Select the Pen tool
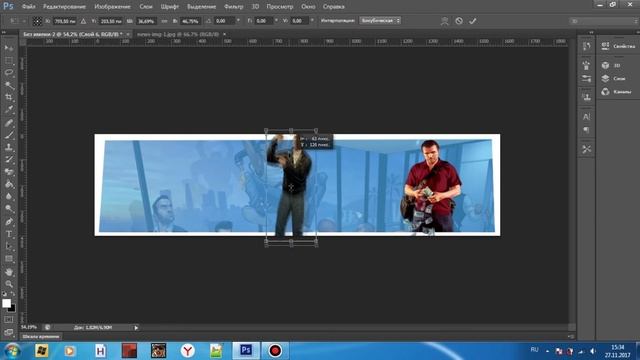The width and height of the screenshot is (640, 360). point(9,222)
